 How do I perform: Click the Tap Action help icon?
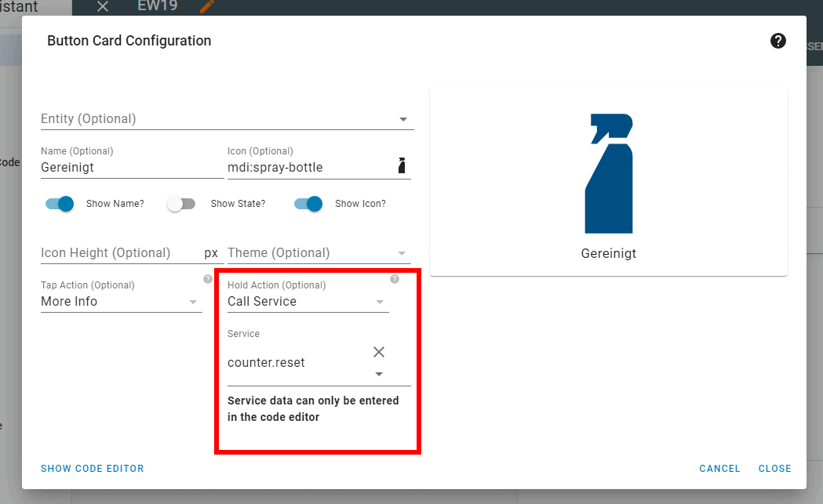click(208, 279)
